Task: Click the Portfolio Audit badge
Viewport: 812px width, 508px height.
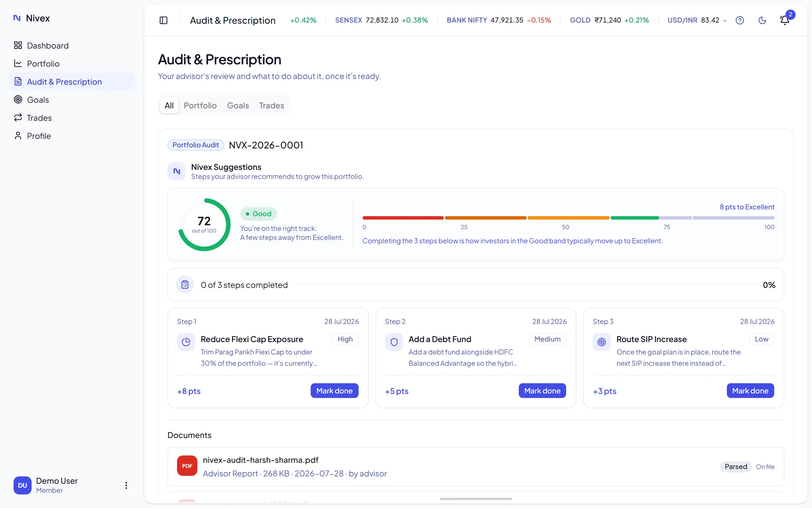Action: pos(196,145)
